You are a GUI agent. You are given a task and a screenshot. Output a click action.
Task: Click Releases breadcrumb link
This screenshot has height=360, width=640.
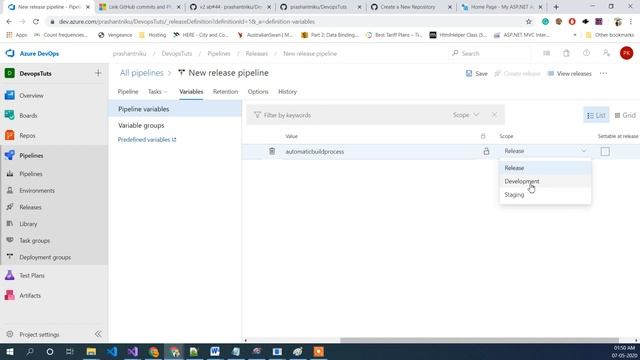(x=256, y=53)
